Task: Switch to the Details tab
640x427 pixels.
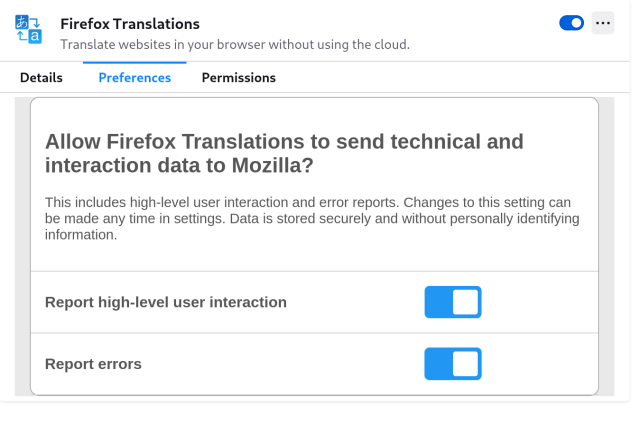Action: 41,78
